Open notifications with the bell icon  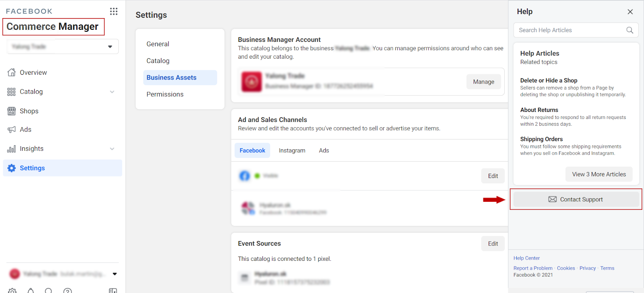(31, 290)
